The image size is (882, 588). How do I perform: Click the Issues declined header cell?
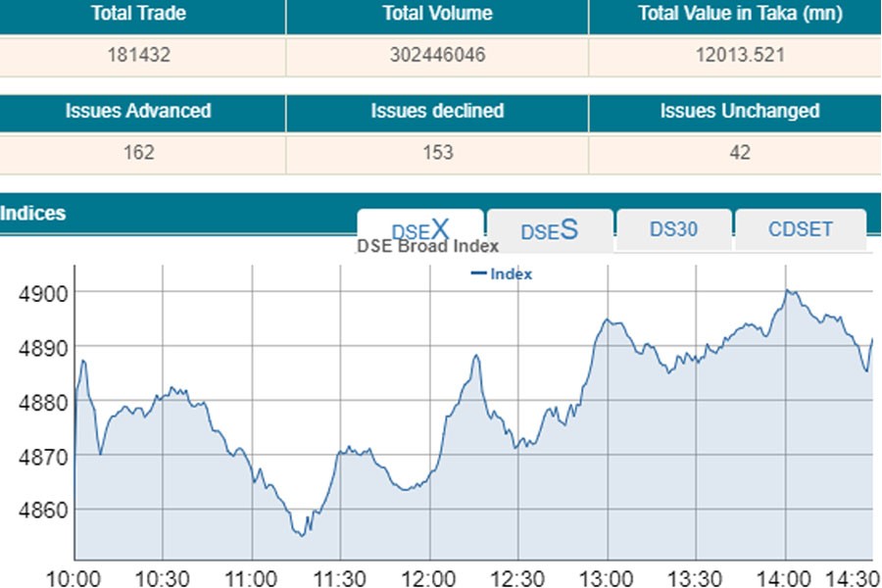[437, 111]
